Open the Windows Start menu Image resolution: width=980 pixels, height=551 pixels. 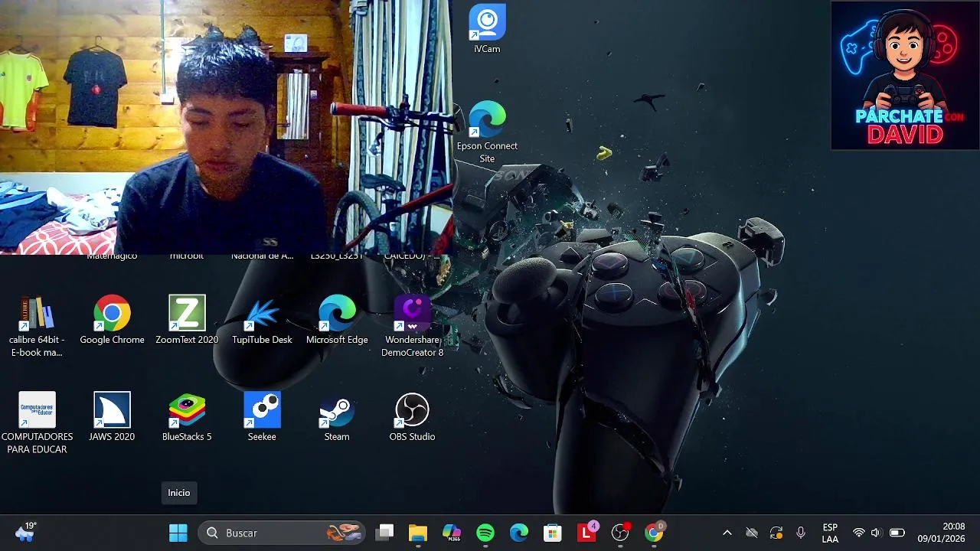[x=178, y=533]
